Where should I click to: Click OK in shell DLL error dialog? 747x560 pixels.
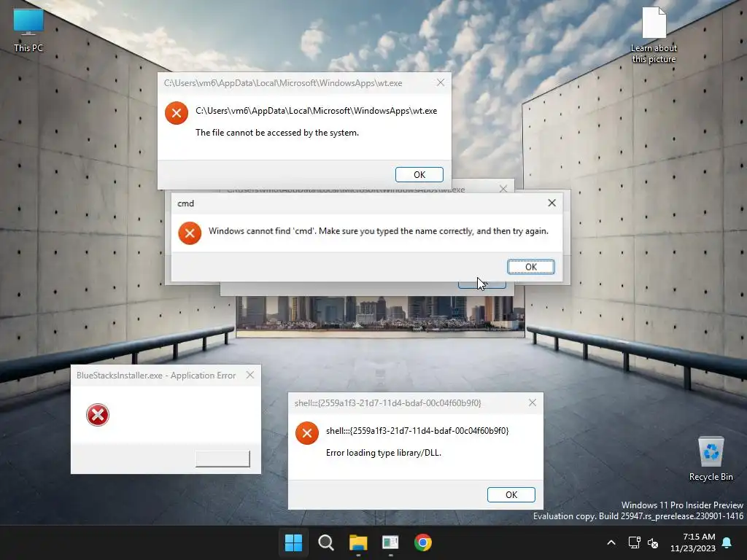tap(511, 495)
